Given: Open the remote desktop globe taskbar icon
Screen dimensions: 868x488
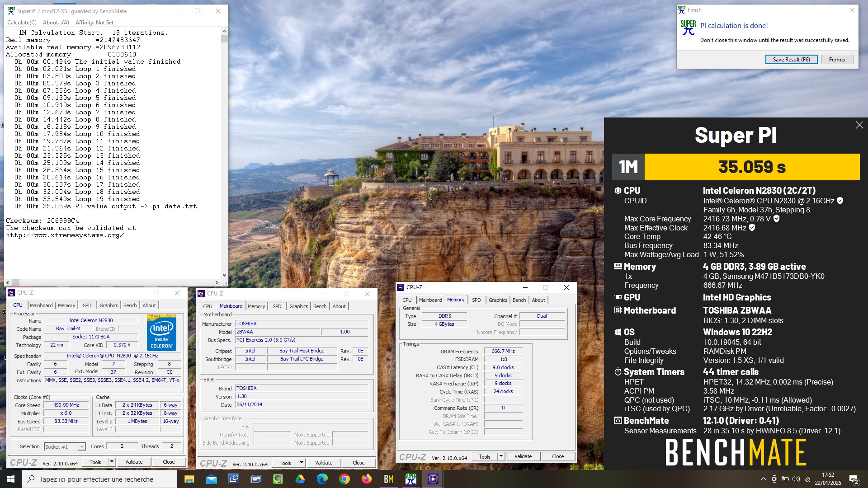Looking at the screenshot, I should (x=233, y=479).
